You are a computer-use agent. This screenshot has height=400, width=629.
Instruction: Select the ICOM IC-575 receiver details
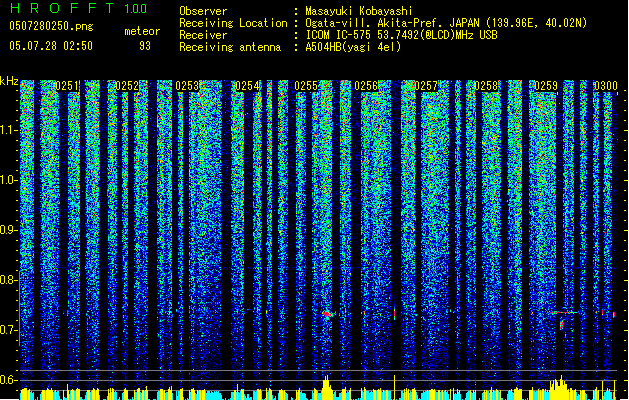click(x=402, y=35)
